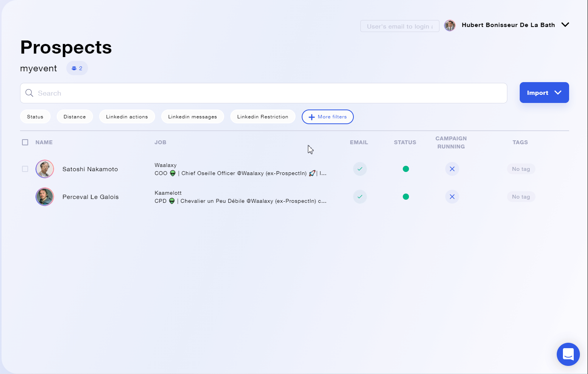Click Satoshi Nakamoto's campaign running X icon

pos(452,169)
